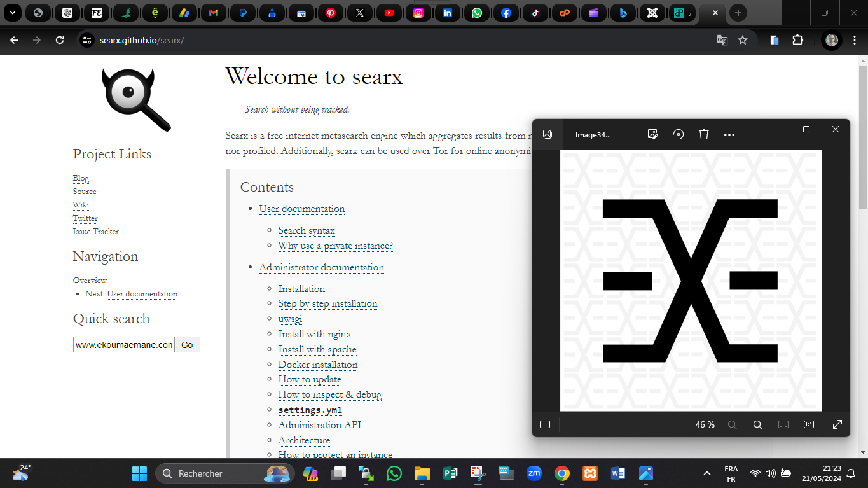Bookmark this page with the star

742,40
